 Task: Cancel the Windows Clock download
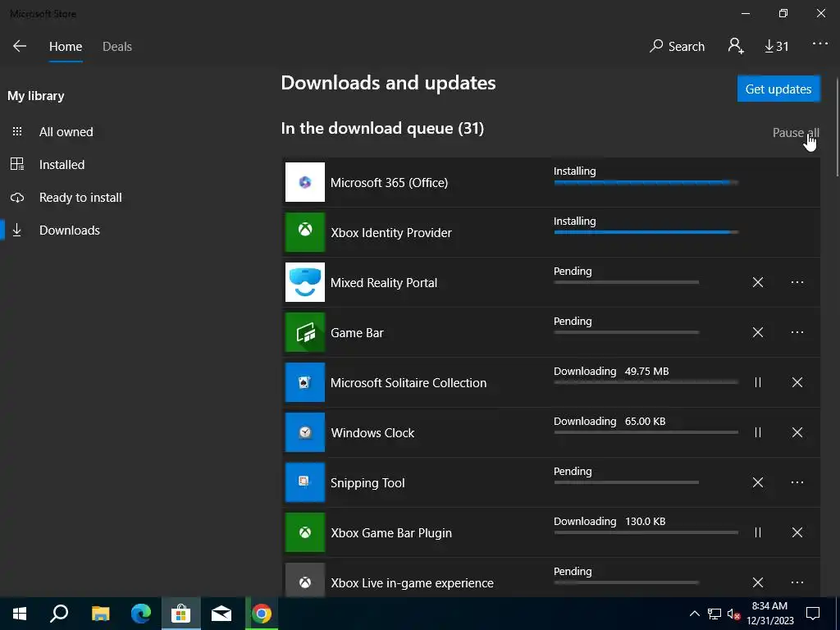click(x=797, y=432)
